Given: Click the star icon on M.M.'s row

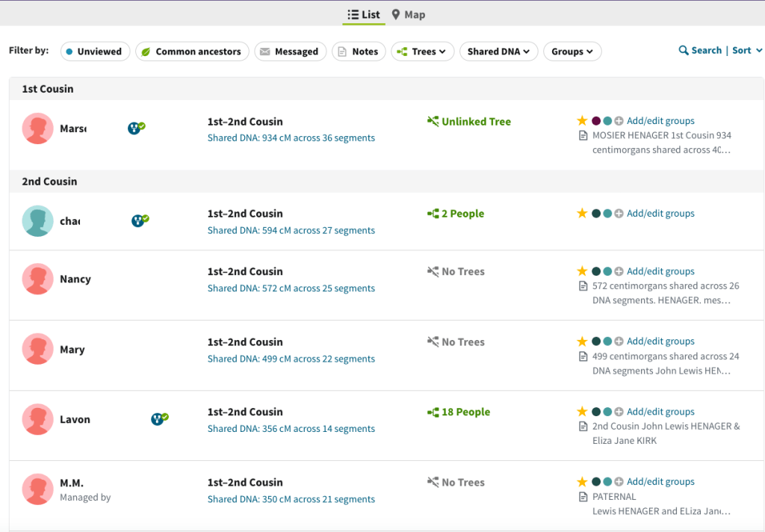Looking at the screenshot, I should 582,482.
